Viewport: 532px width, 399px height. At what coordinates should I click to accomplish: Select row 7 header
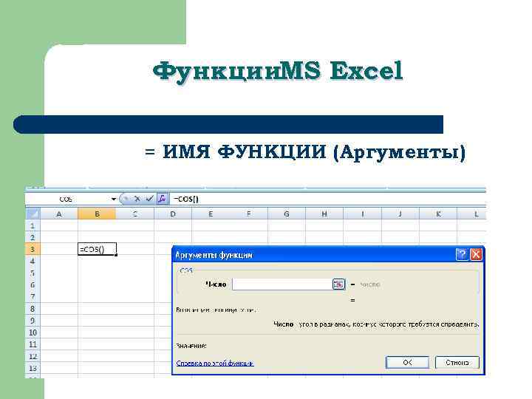click(33, 297)
